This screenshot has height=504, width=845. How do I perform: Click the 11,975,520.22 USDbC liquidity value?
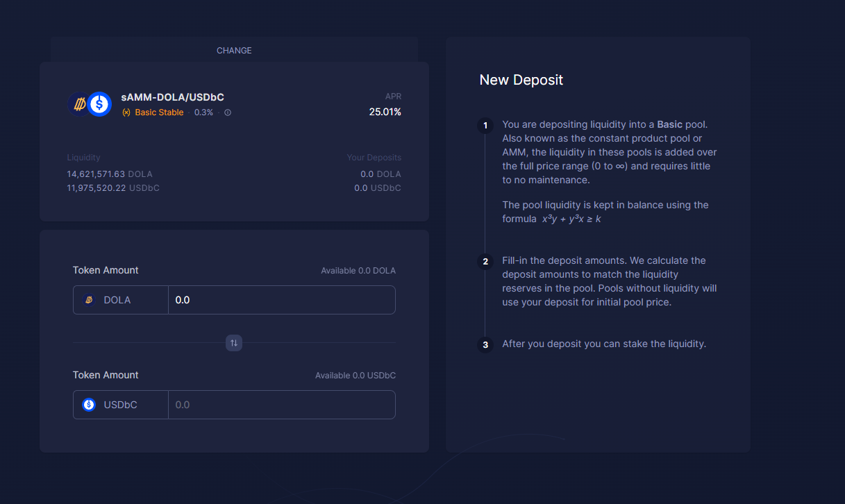click(x=113, y=188)
